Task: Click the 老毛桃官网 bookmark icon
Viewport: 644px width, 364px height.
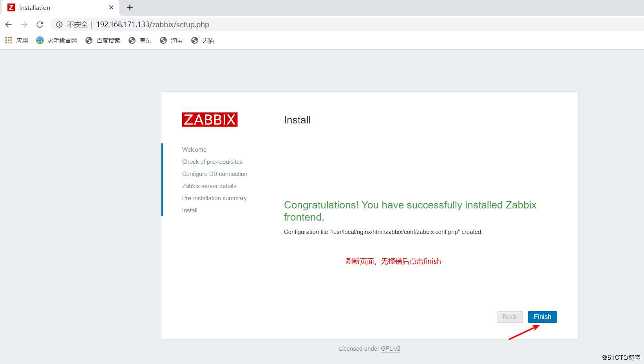Action: 40,40
